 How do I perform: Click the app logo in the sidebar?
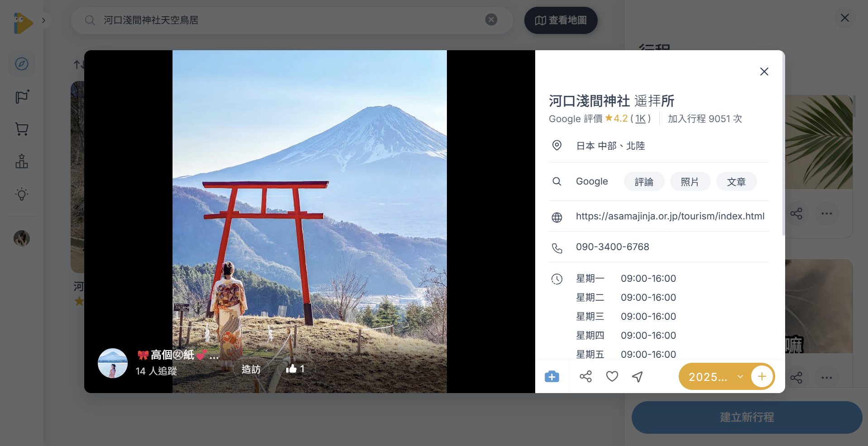[23, 23]
